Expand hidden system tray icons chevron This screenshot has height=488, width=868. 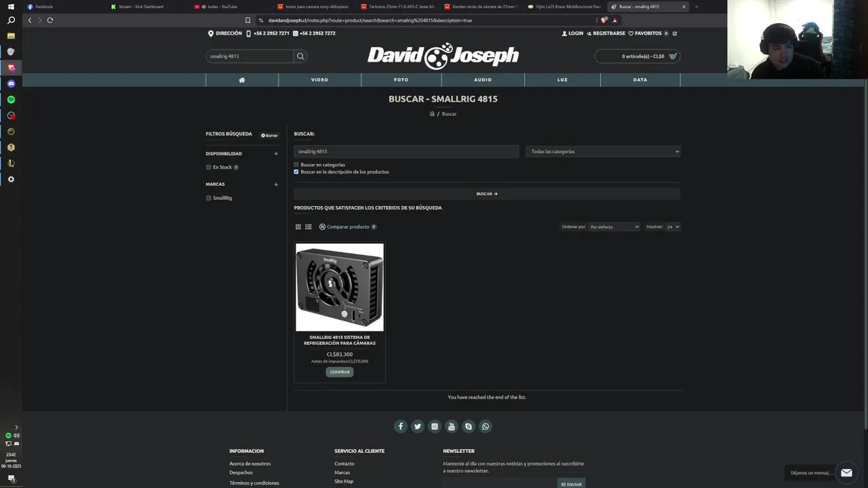[16, 428]
